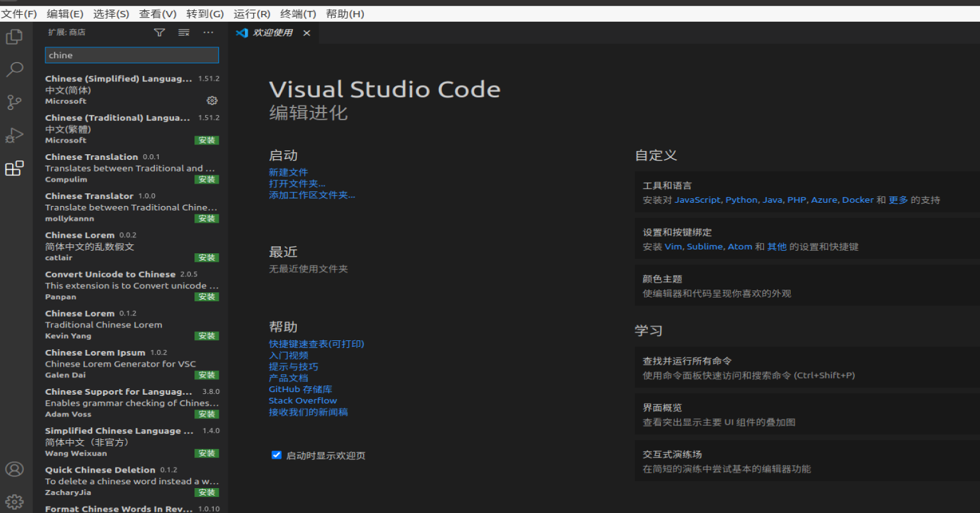Select the 欢迎使用 welcome tab
This screenshot has width=980, height=513.
(x=273, y=33)
